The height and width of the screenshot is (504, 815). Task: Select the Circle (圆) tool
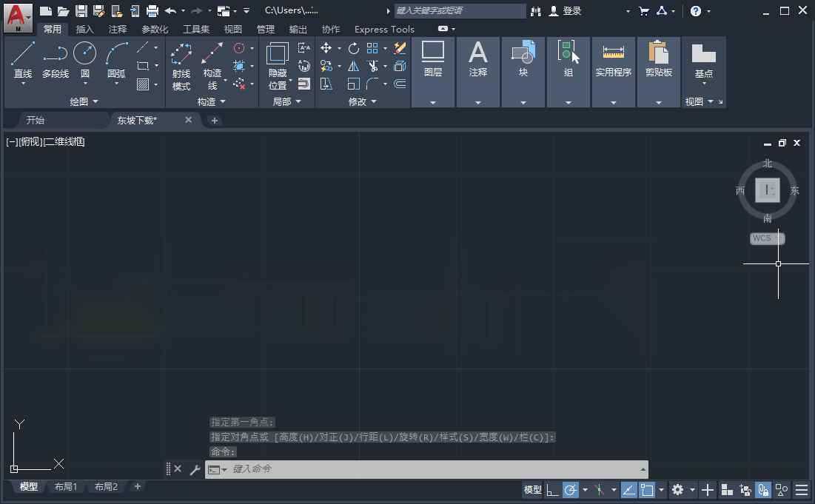point(84,61)
